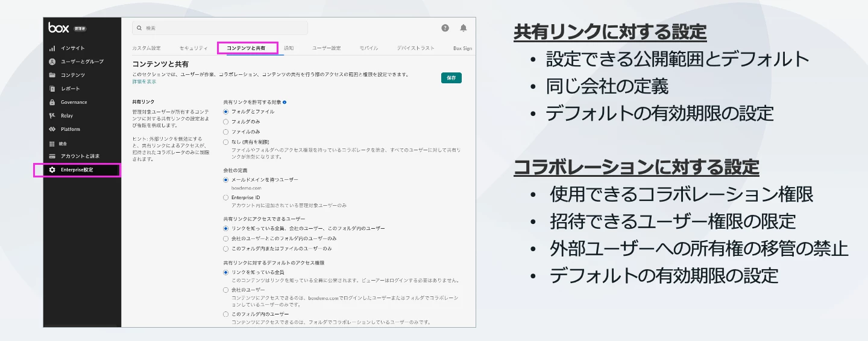Image resolution: width=868 pixels, height=341 pixels.
Task: Open 統合 via its grid icon
Action: [x=52, y=144]
